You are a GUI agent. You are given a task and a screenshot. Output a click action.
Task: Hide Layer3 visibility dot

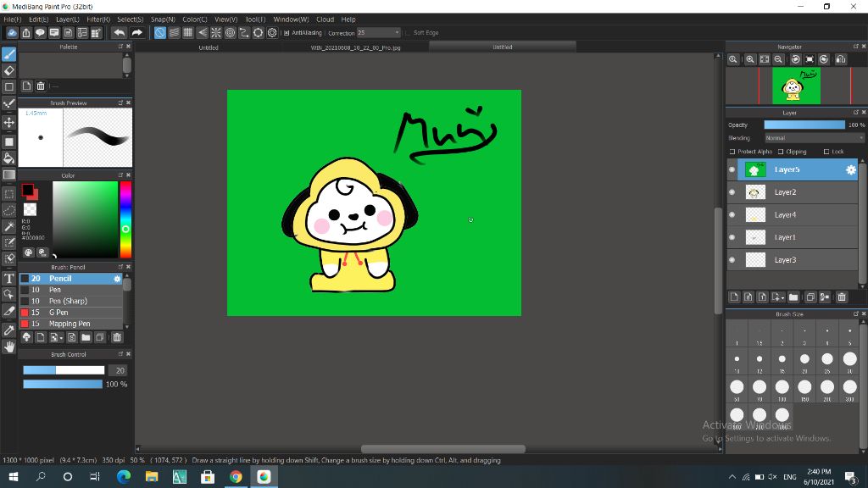click(x=732, y=260)
